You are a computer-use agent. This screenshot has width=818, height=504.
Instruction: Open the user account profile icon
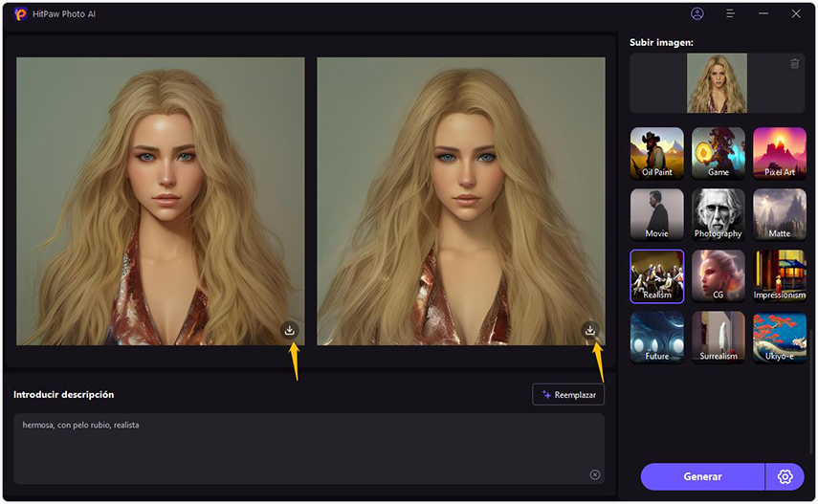(696, 14)
